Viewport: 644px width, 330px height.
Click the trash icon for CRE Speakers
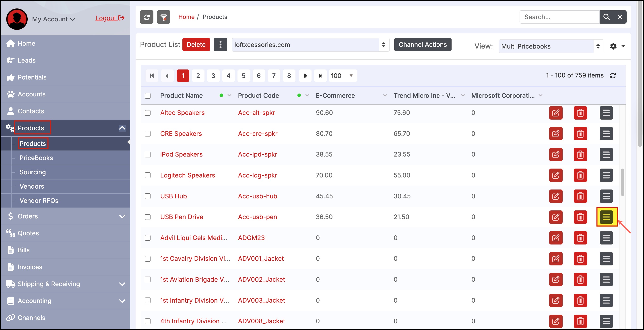coord(580,134)
